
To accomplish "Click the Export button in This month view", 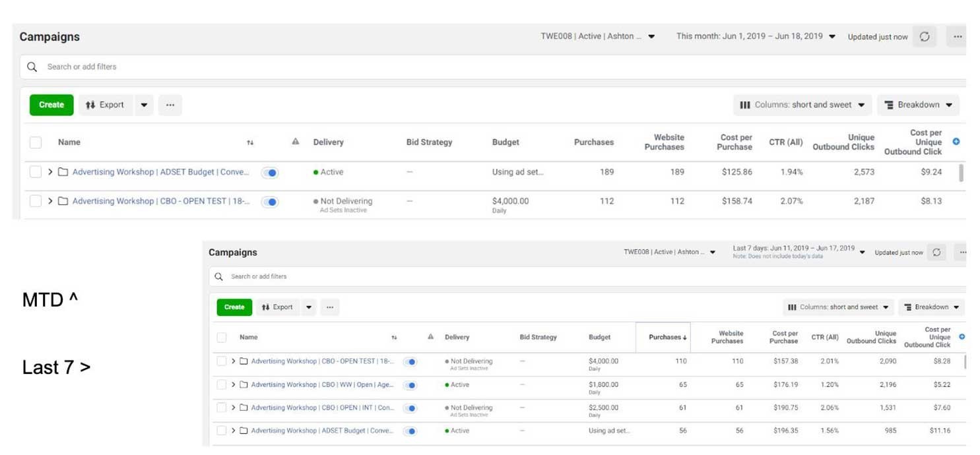I will (106, 105).
